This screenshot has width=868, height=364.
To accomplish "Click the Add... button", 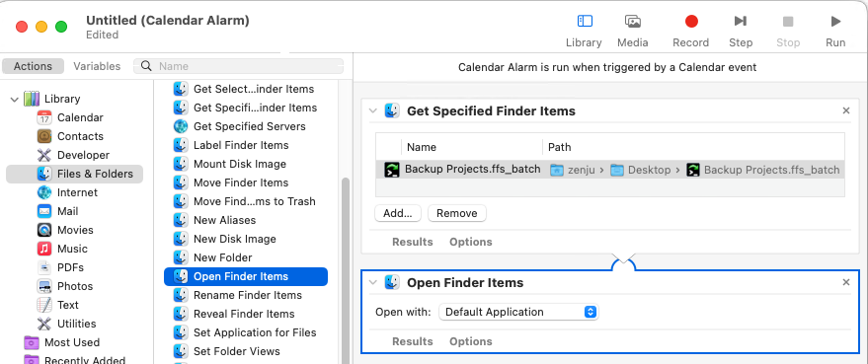I will coord(398,213).
